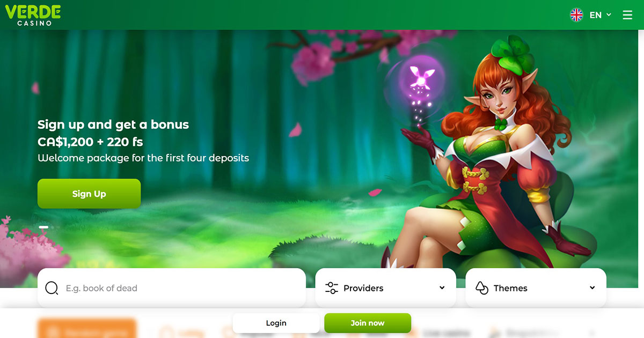
Task: Click the Verde Casino logo
Action: [33, 15]
